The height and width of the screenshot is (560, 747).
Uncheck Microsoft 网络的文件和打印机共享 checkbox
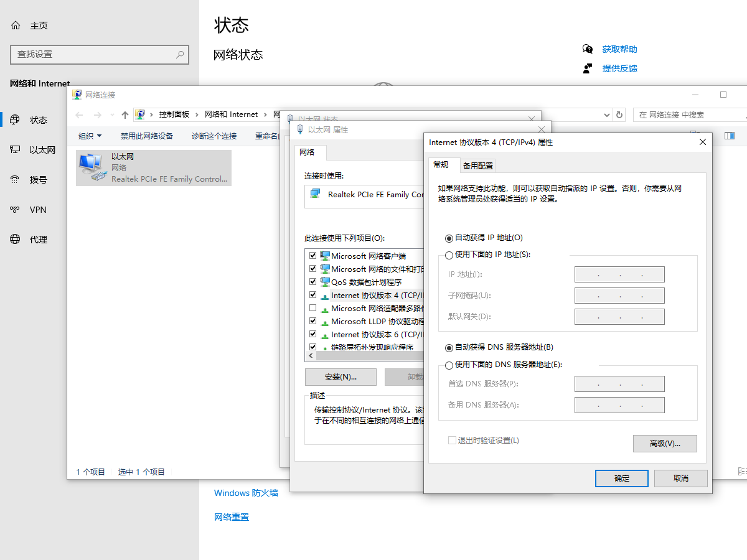(313, 269)
